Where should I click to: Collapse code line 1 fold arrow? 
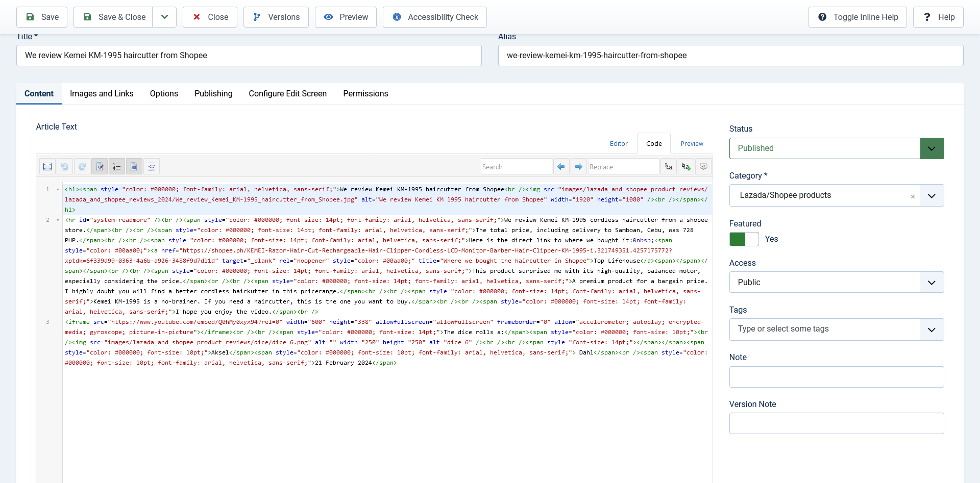click(x=58, y=190)
